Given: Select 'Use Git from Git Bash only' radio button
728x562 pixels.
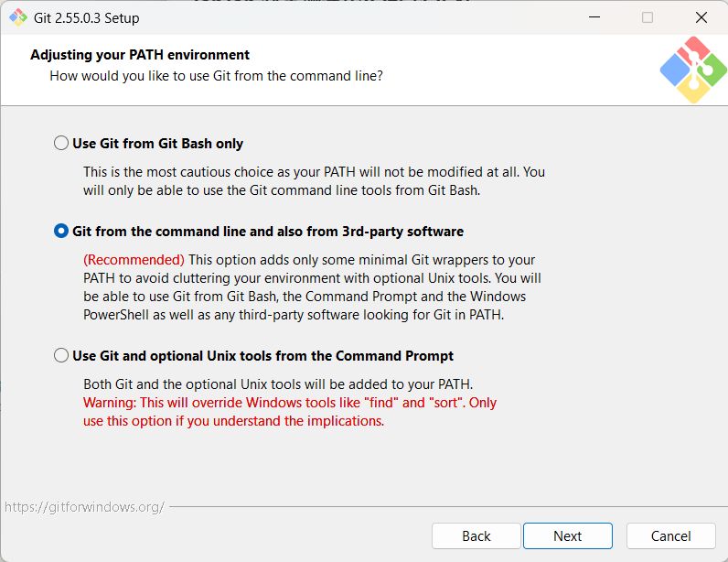Looking at the screenshot, I should [x=61, y=143].
